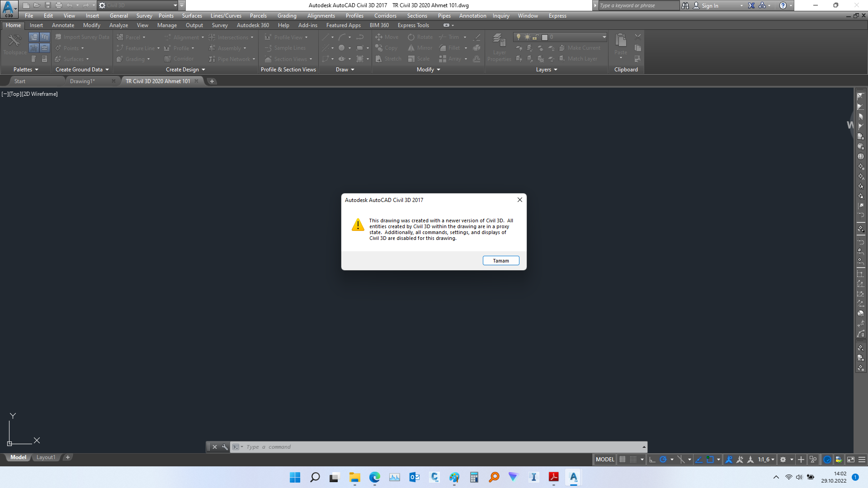Click the layer 0 color swatch
Image resolution: width=868 pixels, height=488 pixels.
[x=545, y=37]
